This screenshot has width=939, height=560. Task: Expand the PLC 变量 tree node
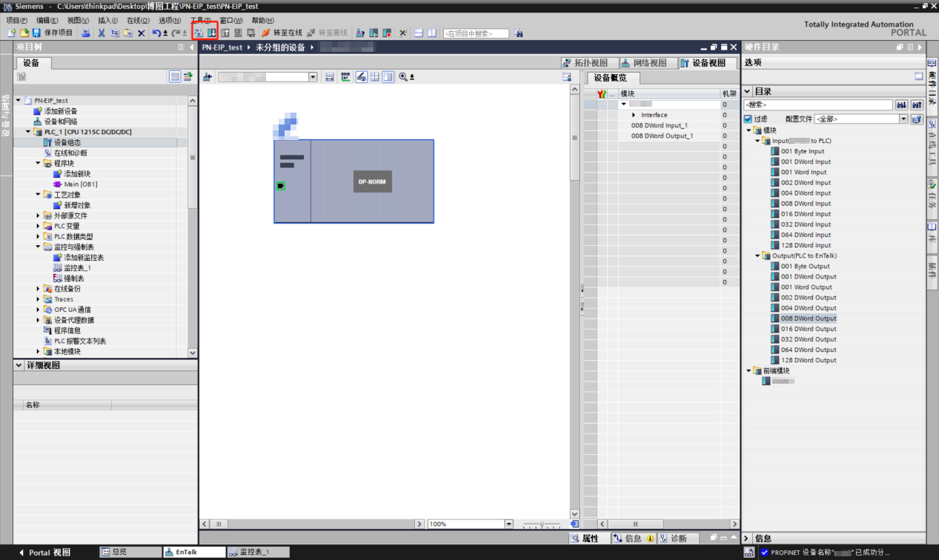pyautogui.click(x=39, y=226)
